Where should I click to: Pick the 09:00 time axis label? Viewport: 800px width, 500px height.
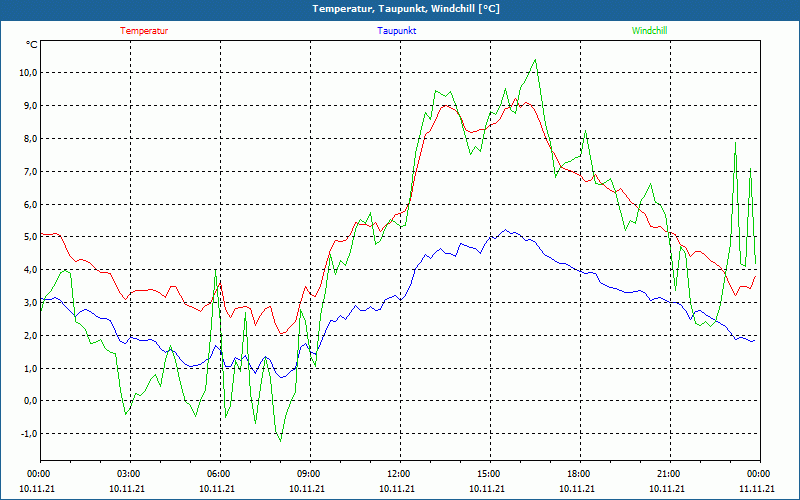pos(309,474)
